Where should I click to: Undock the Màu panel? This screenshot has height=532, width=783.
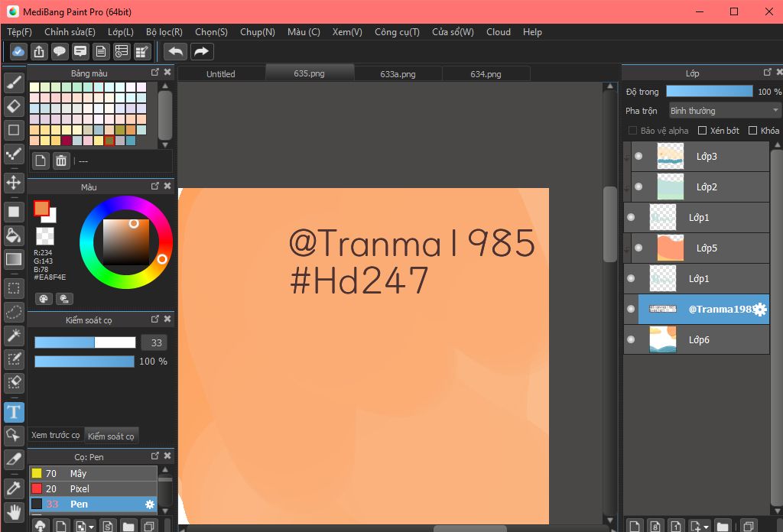(154, 187)
